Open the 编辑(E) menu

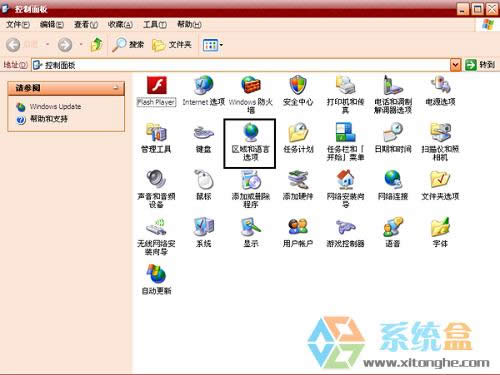pos(52,24)
